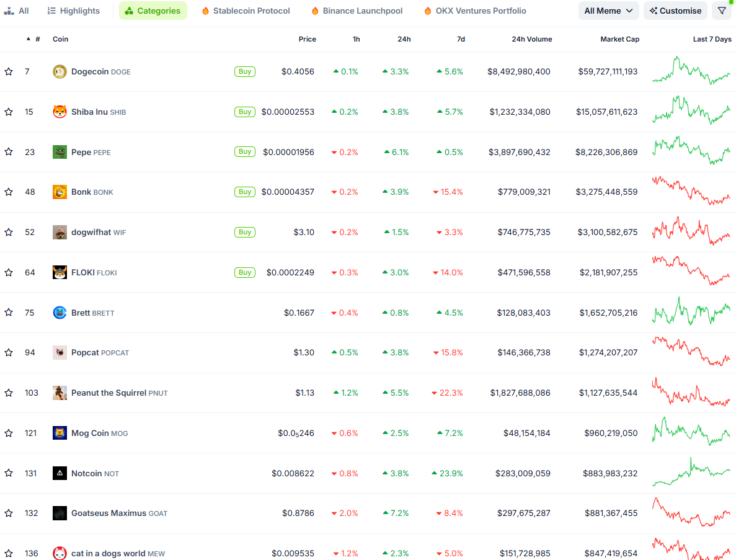The image size is (744, 560).
Task: Sort by 1h change column
Action: [x=356, y=39]
